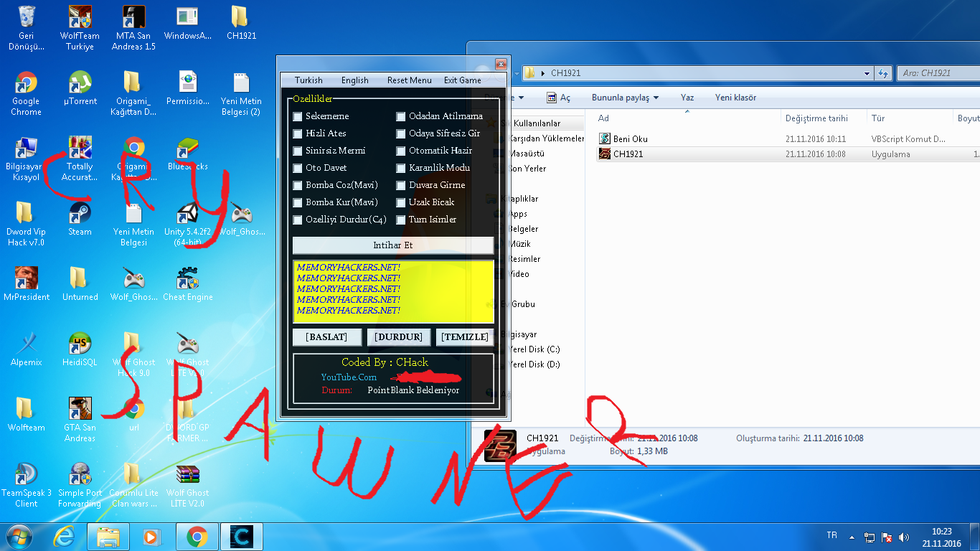
Task: Select the Bilgisayar Kısayol desktop icon
Action: pyautogui.click(x=26, y=159)
